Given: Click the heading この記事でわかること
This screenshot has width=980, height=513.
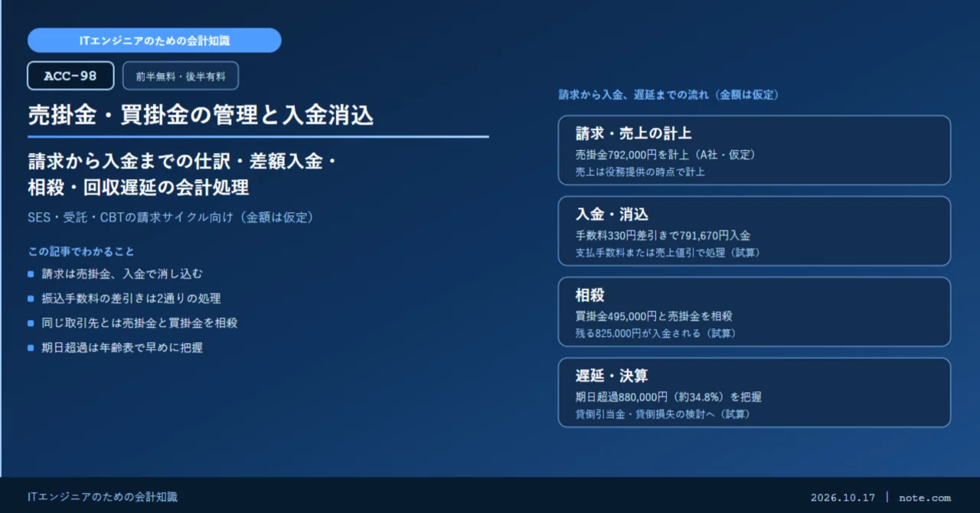Looking at the screenshot, I should pos(81,251).
